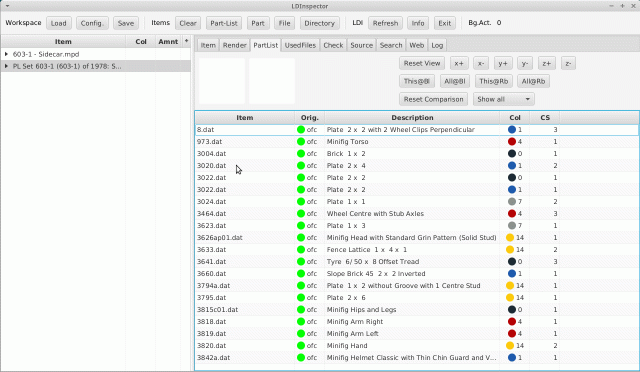Screen dimensions: 640x372
Task: Click the All@Bl button
Action: coord(454,81)
